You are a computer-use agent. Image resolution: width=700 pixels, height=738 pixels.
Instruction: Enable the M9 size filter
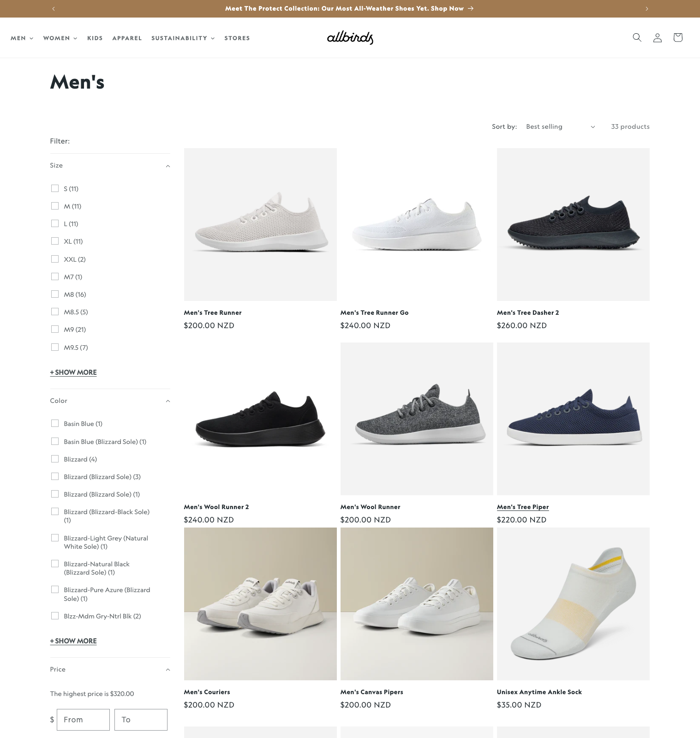click(x=55, y=329)
